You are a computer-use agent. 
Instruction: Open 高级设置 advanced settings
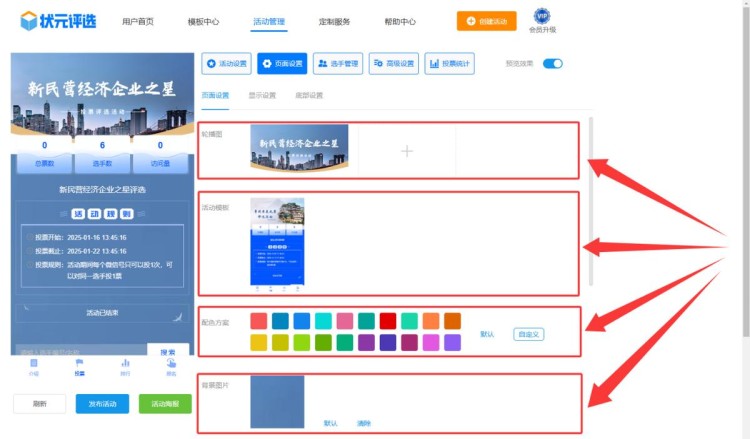[393, 64]
